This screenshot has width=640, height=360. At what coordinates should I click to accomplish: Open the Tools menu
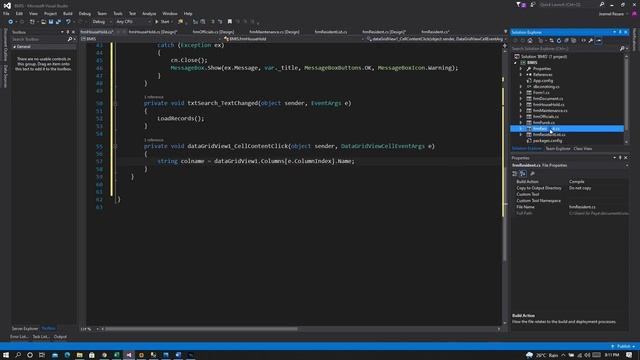118,13
